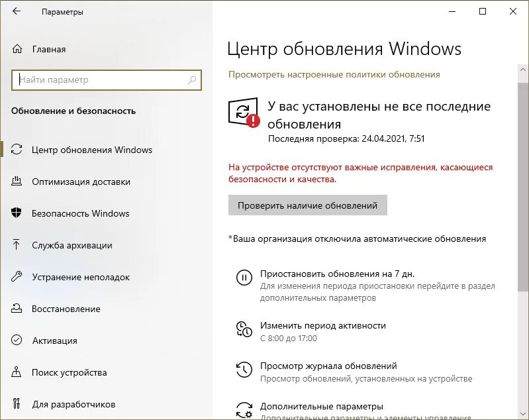Image resolution: width=529 pixels, height=420 pixels.
Task: Select Центр обновления Windows in sidebar
Action: click(x=92, y=150)
